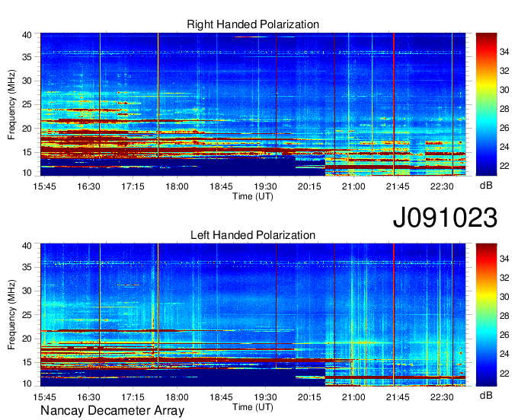Click the 16:30 time tick of Left Handed plot

click(x=88, y=397)
